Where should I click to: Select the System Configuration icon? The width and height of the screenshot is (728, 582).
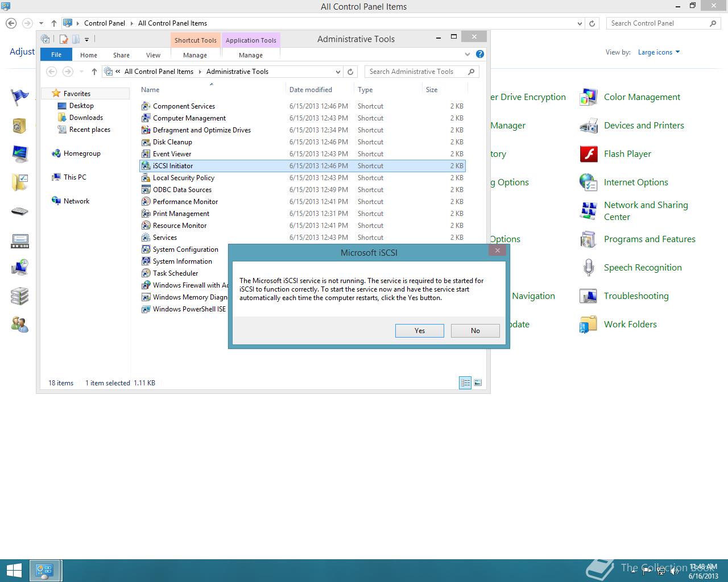pyautogui.click(x=146, y=250)
